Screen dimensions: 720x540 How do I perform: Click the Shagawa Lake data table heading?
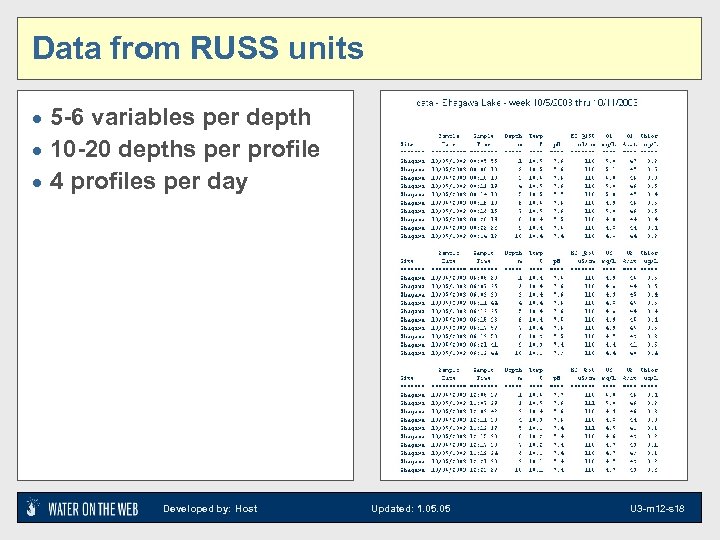click(x=527, y=102)
